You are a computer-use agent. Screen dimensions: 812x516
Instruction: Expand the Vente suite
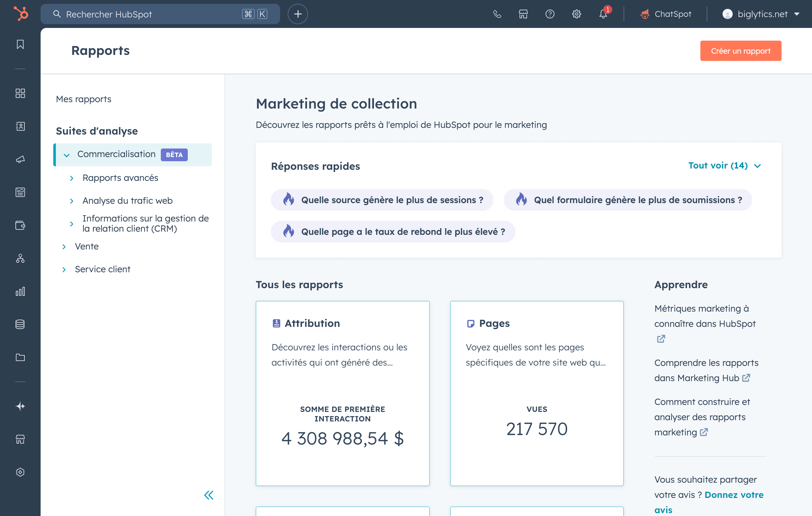64,247
